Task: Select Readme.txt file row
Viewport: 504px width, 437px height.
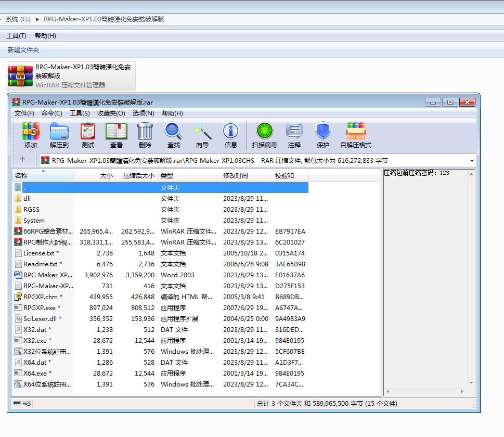Action: (160, 264)
